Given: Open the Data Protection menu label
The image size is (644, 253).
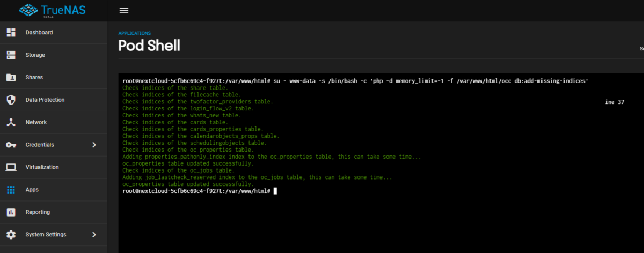Looking at the screenshot, I should click(45, 100).
